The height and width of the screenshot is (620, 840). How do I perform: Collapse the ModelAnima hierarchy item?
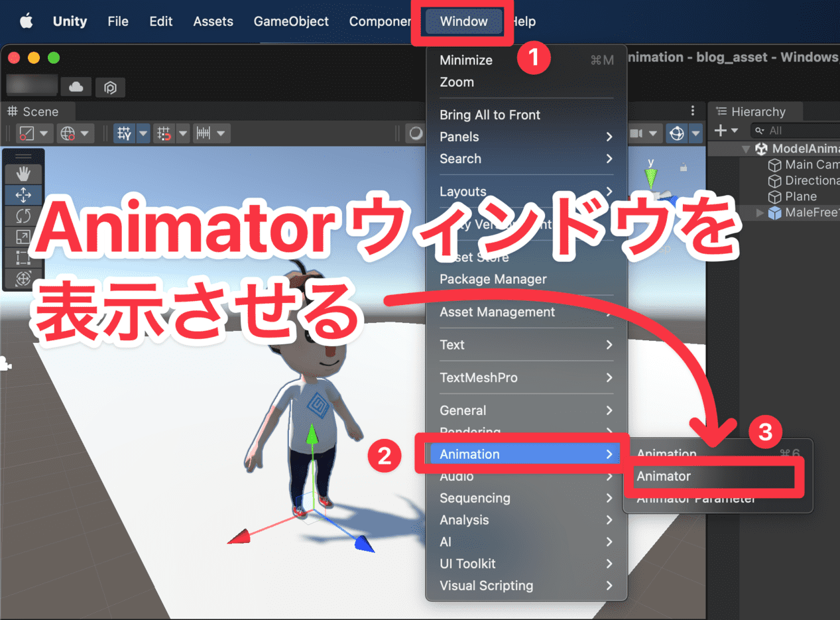tap(747, 149)
